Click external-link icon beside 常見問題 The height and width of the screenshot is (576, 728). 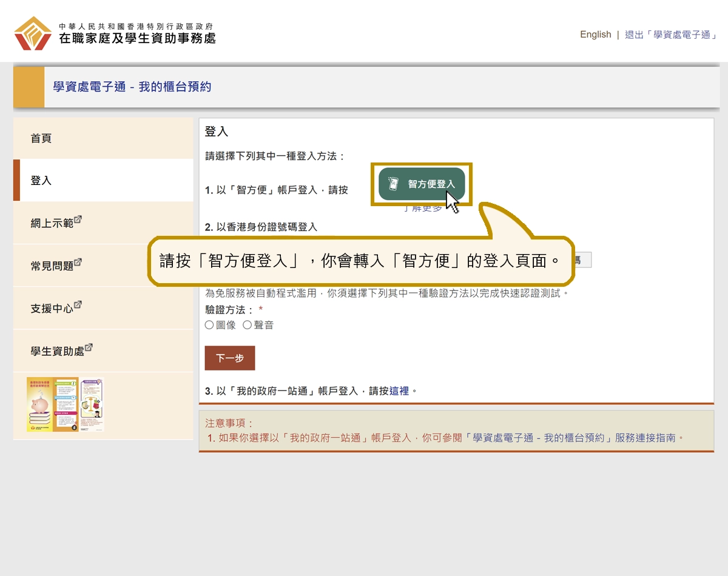[x=78, y=262]
